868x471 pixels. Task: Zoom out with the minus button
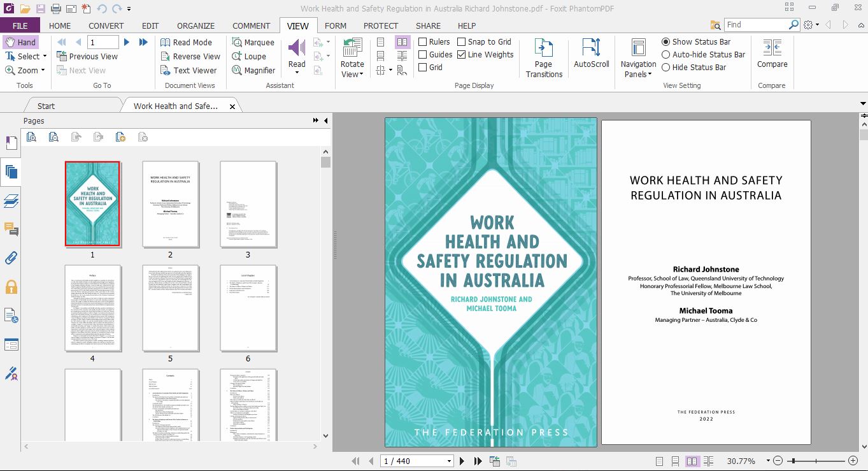click(x=778, y=461)
